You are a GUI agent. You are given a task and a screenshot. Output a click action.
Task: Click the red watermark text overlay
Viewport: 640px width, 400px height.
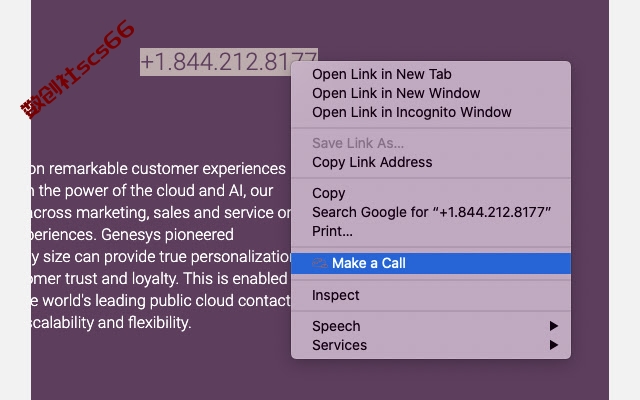(x=78, y=69)
